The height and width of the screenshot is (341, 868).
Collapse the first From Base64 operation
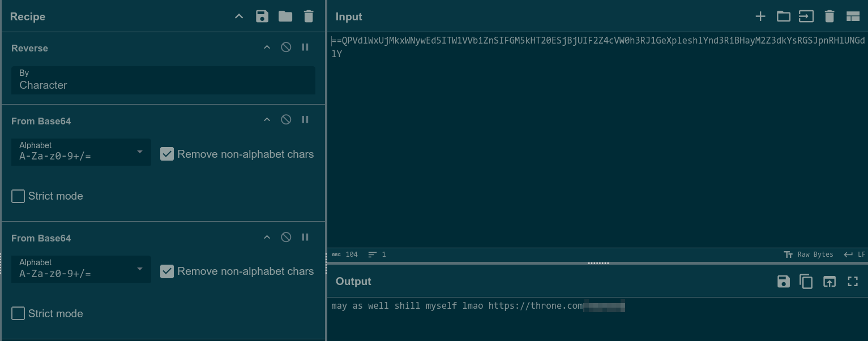(267, 120)
